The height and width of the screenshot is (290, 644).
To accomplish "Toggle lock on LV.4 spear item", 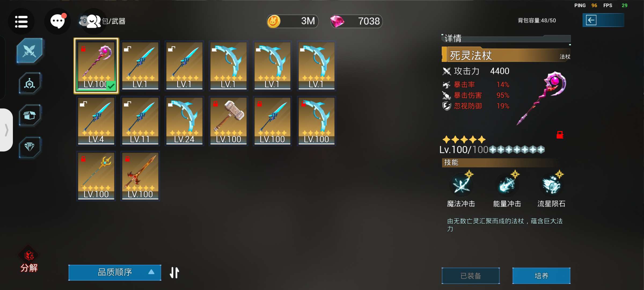I will (83, 104).
